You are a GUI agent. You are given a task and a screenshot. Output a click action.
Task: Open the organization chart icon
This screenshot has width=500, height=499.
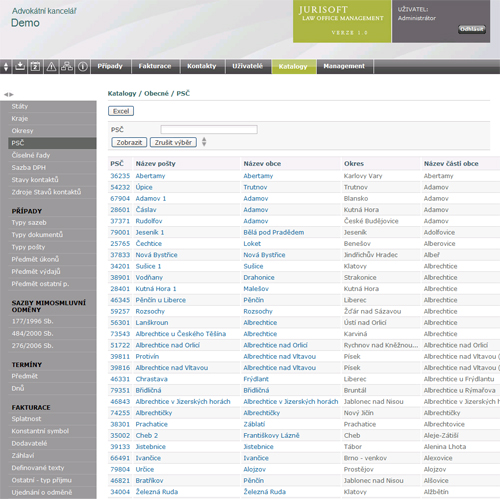pyautogui.click(x=67, y=67)
